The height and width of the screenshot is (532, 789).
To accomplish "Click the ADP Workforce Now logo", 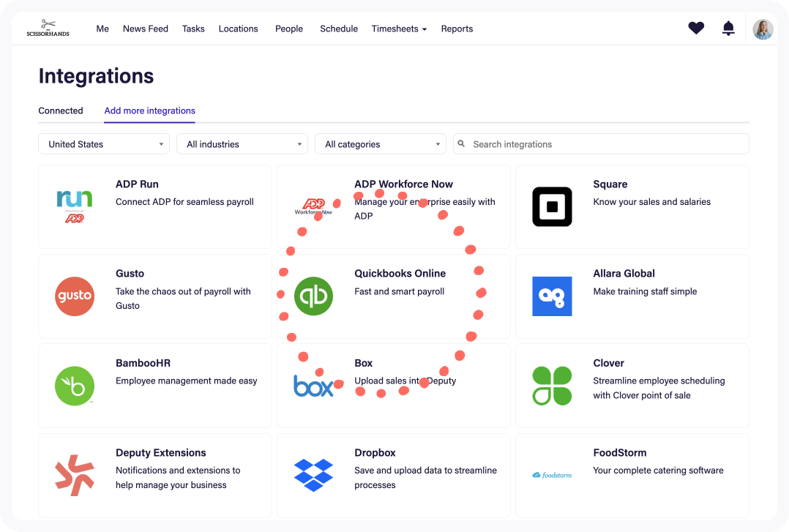I will (313, 206).
